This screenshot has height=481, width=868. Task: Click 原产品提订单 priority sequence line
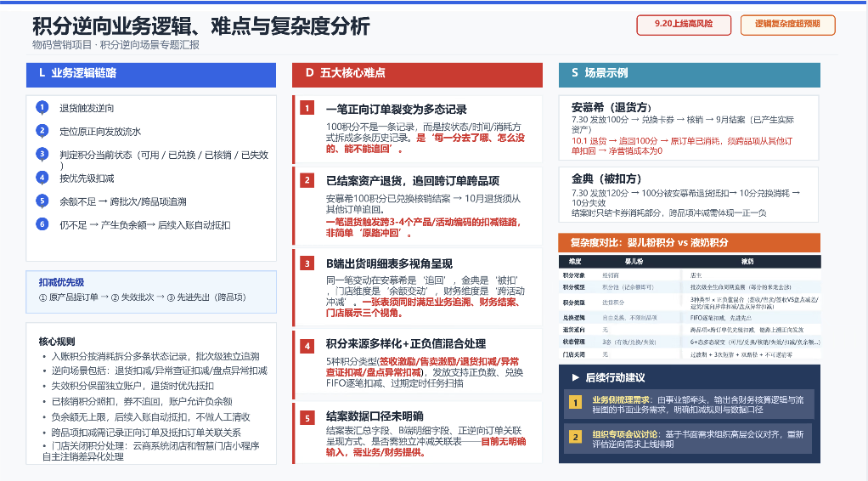point(143,297)
